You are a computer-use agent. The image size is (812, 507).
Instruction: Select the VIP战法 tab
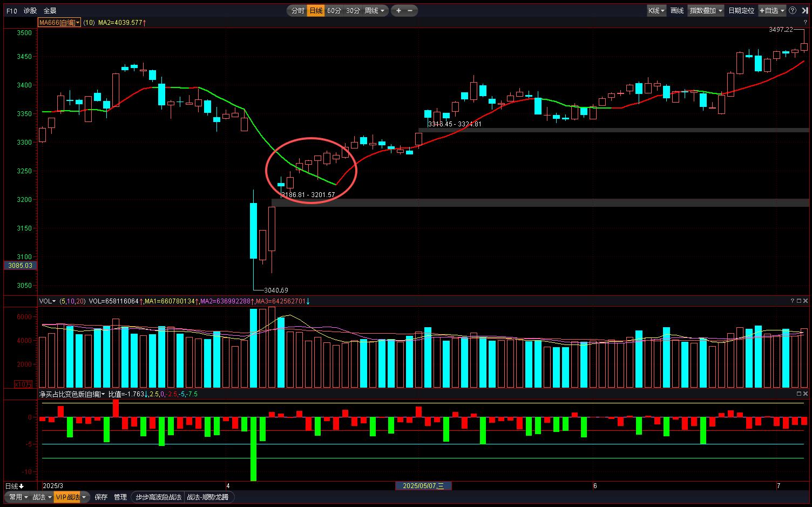[67, 497]
